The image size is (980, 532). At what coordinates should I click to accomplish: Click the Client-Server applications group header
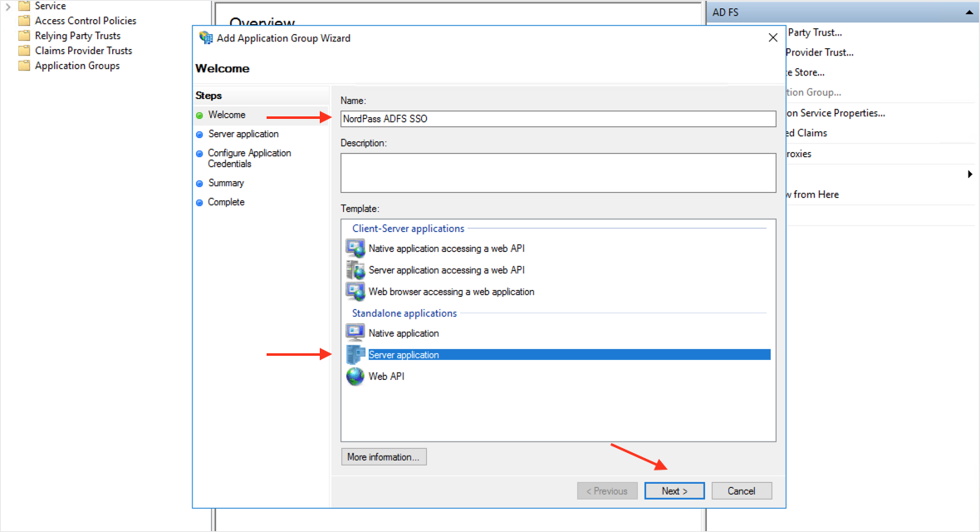408,229
